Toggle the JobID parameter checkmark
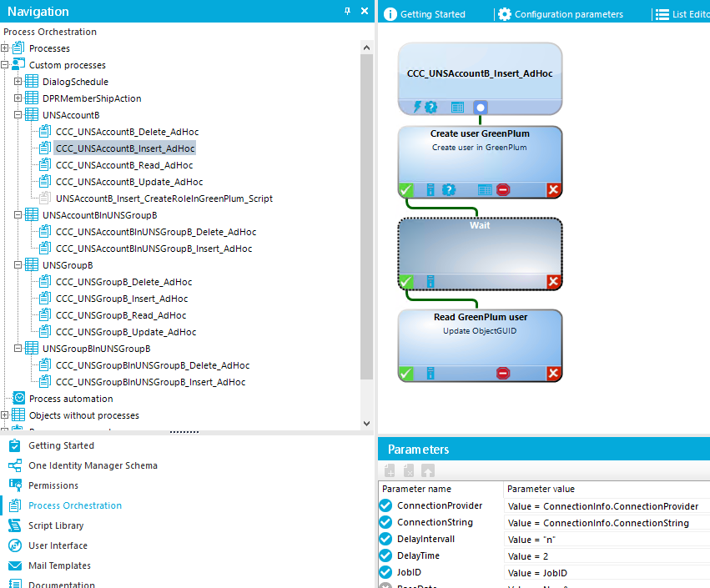Image resolution: width=710 pixels, height=588 pixels. point(385,572)
